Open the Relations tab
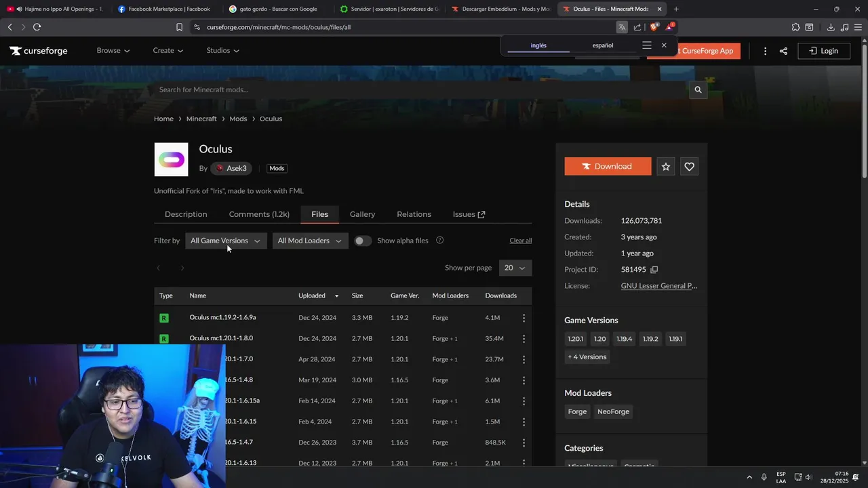The height and width of the screenshot is (488, 868). 414,214
